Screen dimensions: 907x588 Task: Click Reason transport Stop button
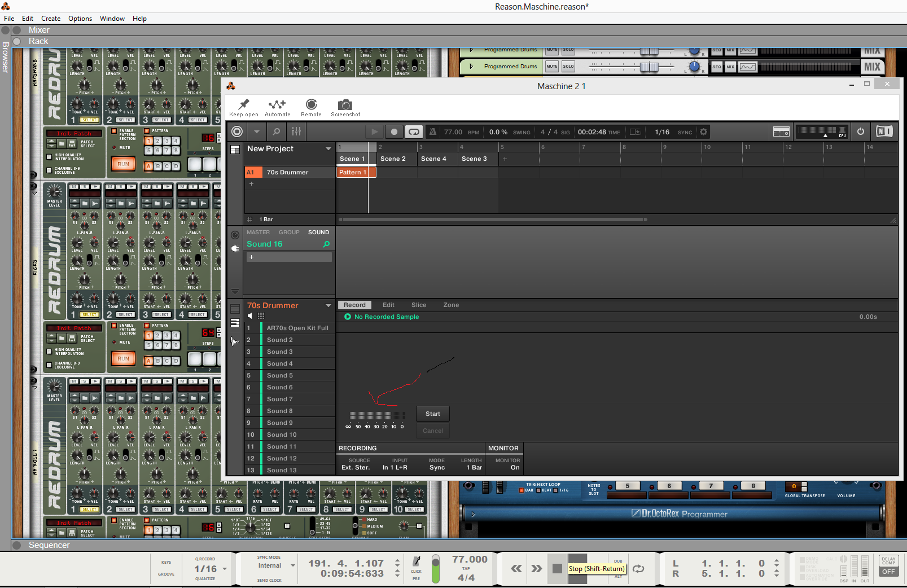coord(557,568)
